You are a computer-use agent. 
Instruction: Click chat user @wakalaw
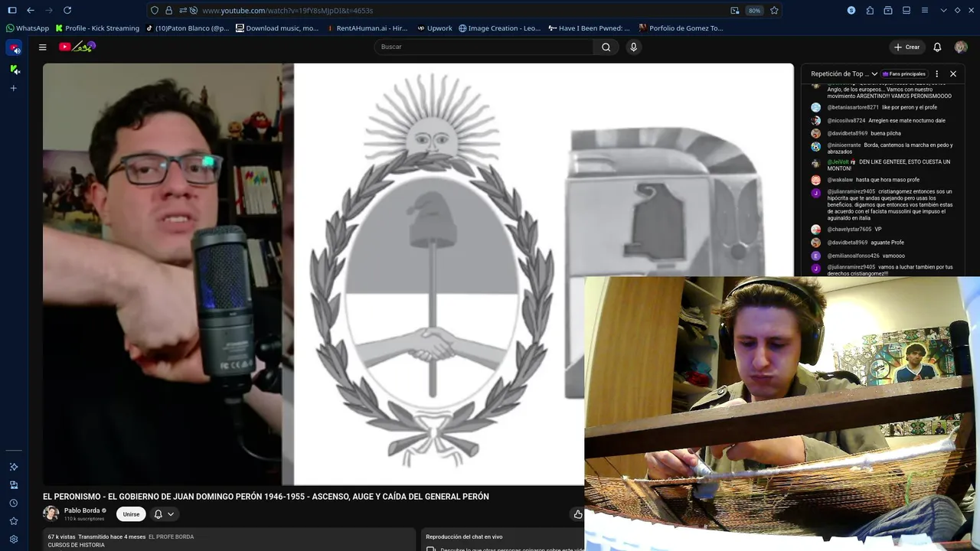tap(840, 180)
